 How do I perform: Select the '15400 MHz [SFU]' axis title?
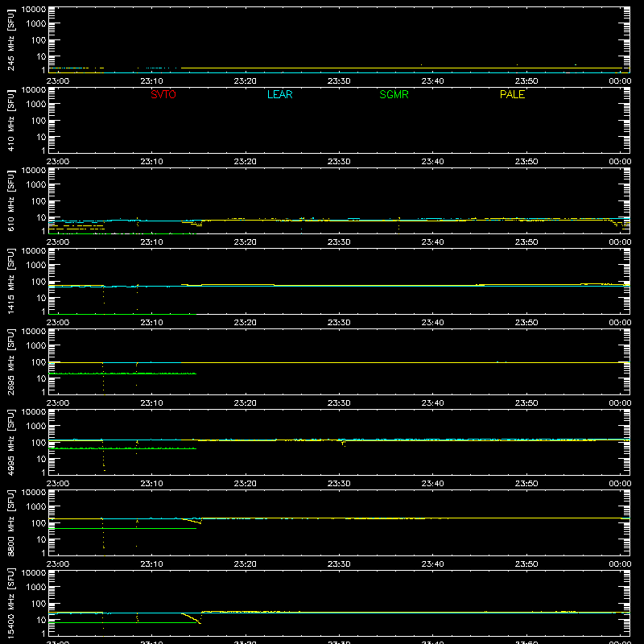[x=10, y=603]
